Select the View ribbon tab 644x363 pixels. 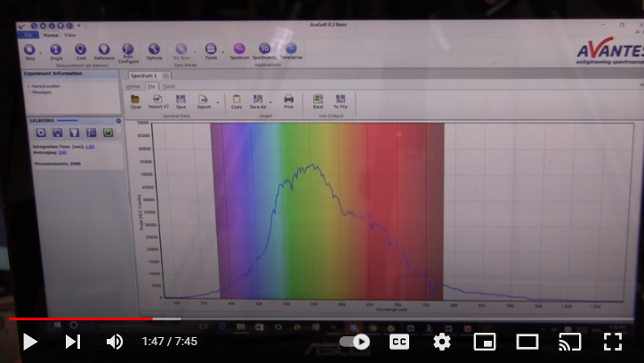[69, 36]
